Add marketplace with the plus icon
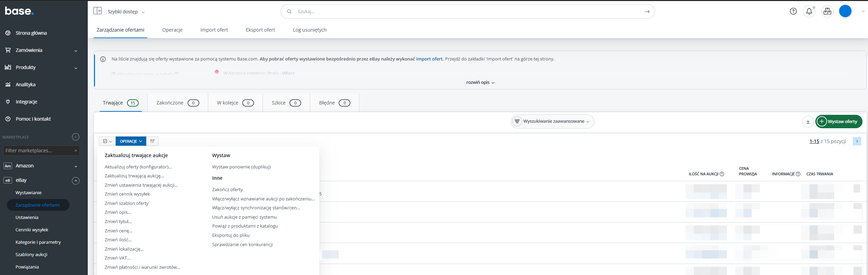This screenshot has height=275, width=868. pos(76,137)
